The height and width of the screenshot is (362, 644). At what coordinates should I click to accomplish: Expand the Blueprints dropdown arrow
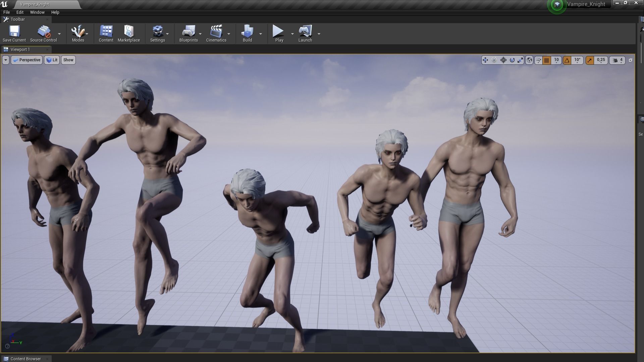point(200,34)
